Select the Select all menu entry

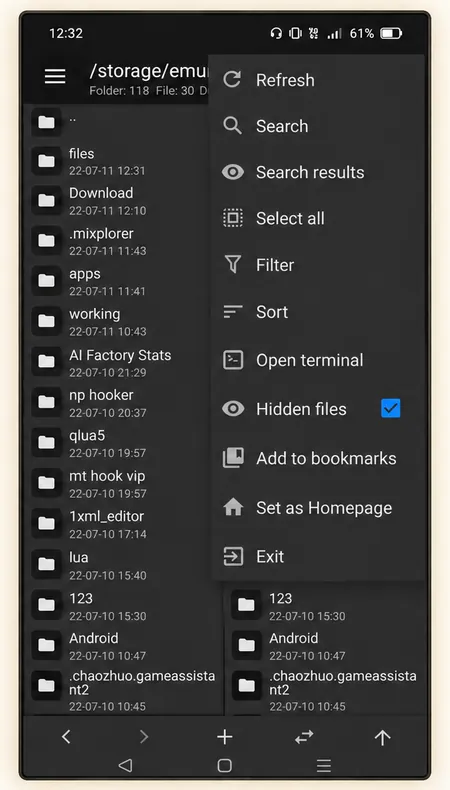[x=317, y=218]
